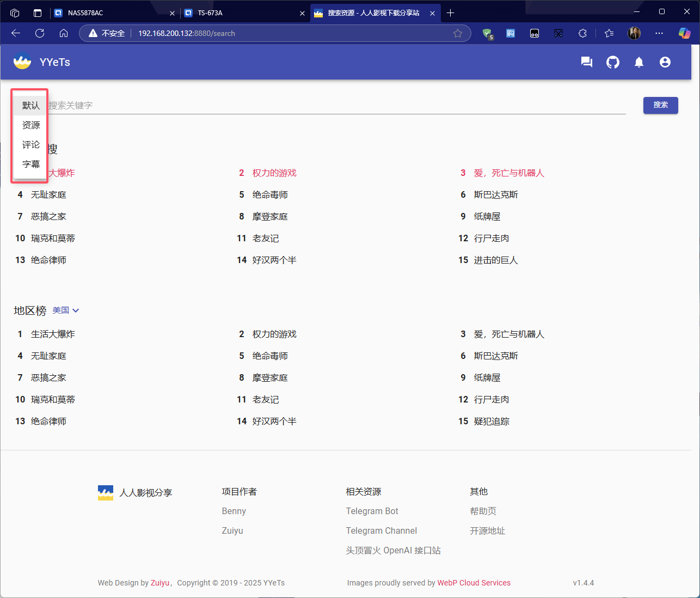
Task: Open the Telegram Bot footer link
Action: pos(372,511)
